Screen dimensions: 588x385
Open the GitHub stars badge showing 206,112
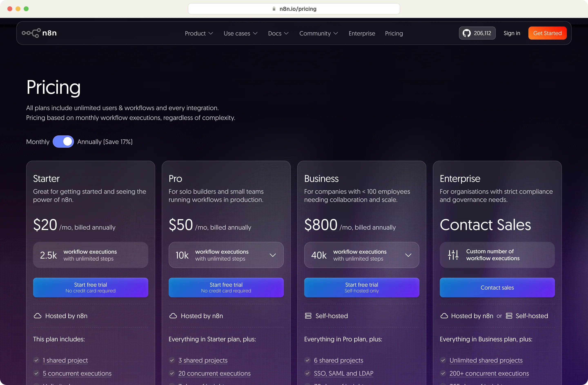click(x=477, y=33)
